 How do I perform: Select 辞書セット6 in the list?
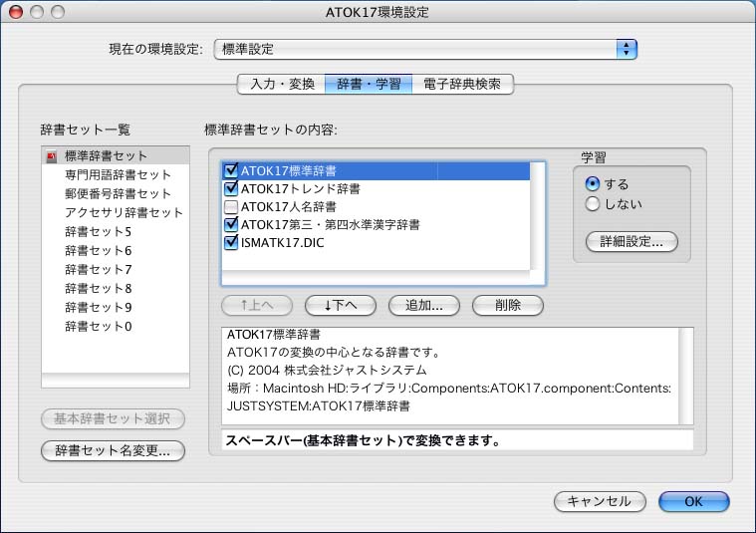[116, 251]
